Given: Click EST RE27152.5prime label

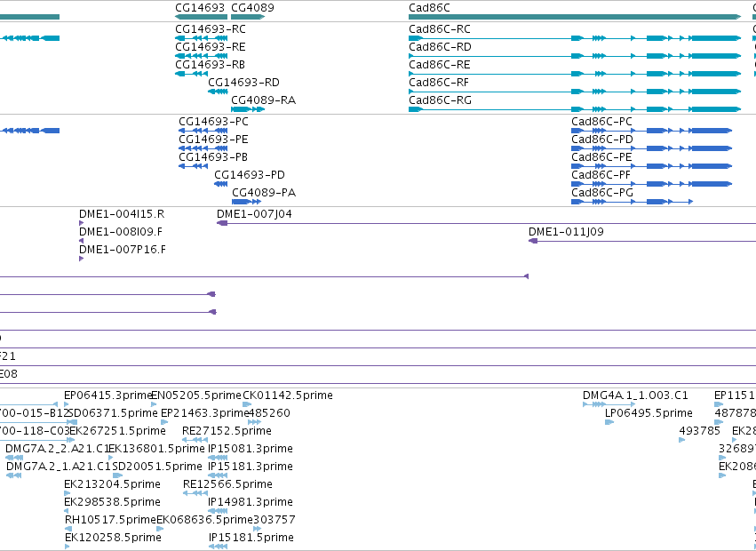Looking at the screenshot, I should click(227, 431).
